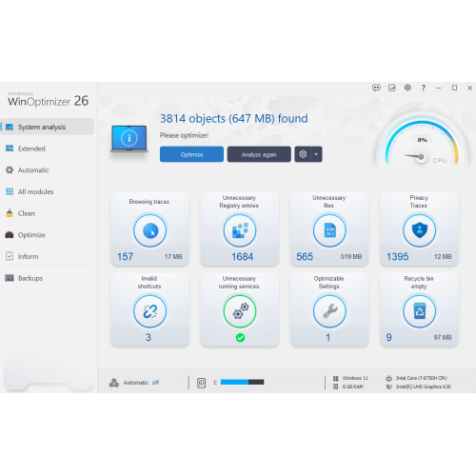Open the Invalid shortcuts broken link icon
This screenshot has width=476, height=476.
(149, 311)
